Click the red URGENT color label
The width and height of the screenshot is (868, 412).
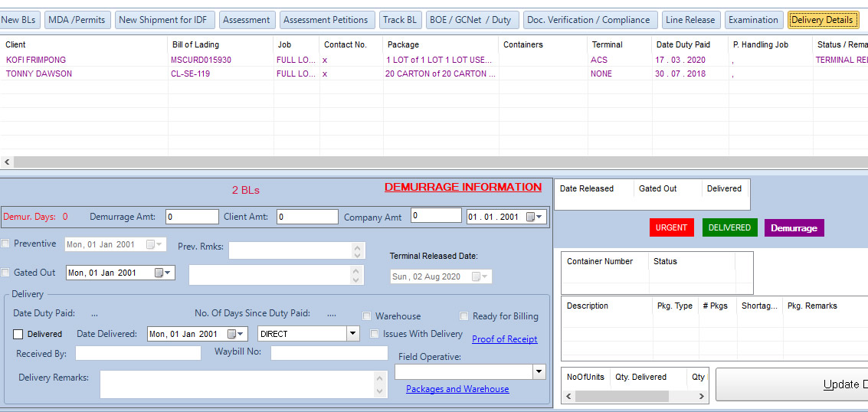point(671,227)
